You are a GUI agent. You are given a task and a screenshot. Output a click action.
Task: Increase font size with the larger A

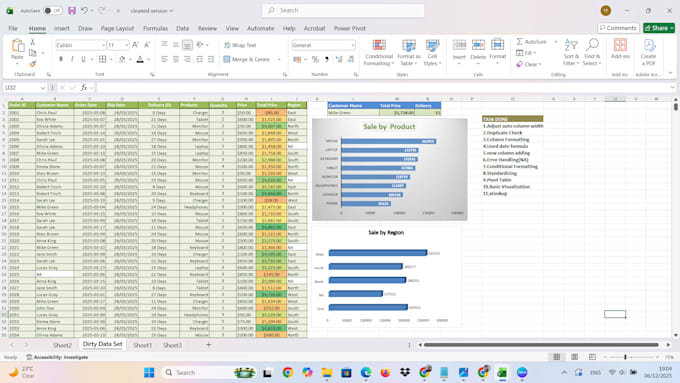(x=135, y=45)
